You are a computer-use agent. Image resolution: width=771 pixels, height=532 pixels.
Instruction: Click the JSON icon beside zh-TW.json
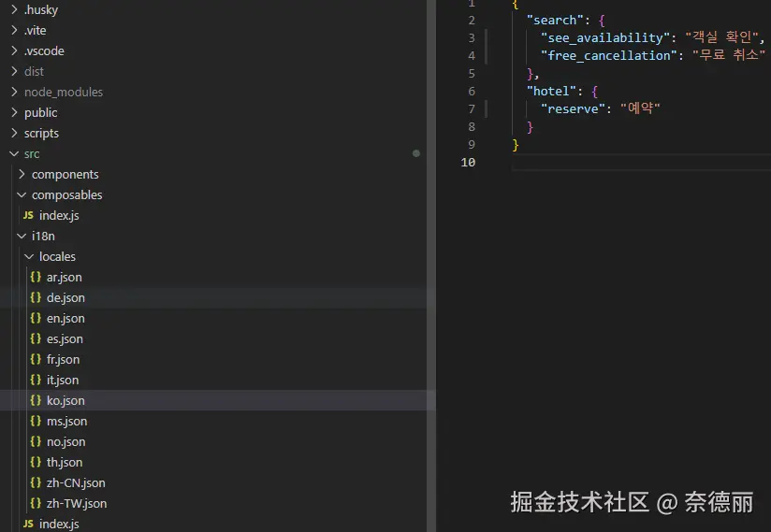[36, 503]
